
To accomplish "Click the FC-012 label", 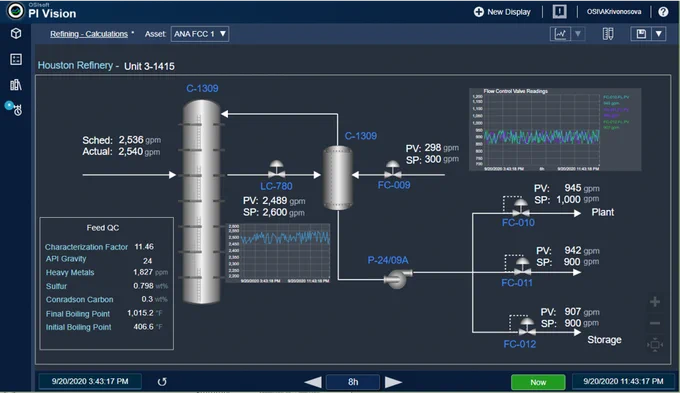I will click(520, 344).
